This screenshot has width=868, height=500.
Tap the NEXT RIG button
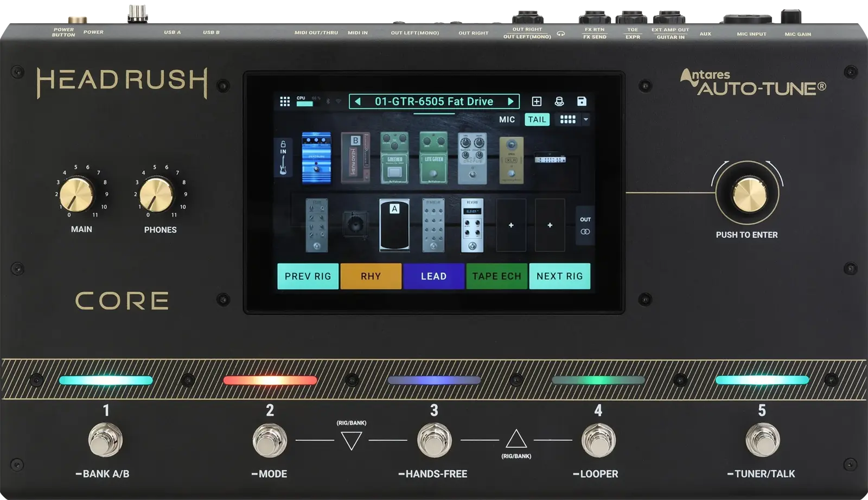coord(559,276)
